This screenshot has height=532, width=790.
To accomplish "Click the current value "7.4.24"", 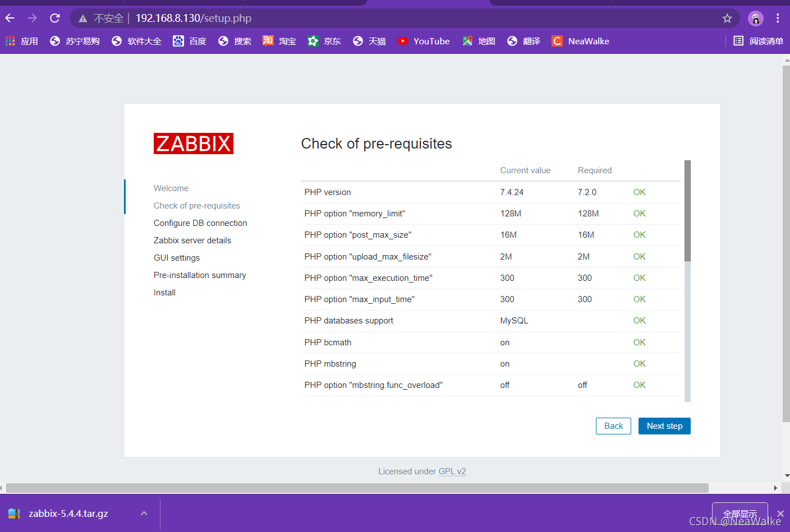I will (x=512, y=192).
